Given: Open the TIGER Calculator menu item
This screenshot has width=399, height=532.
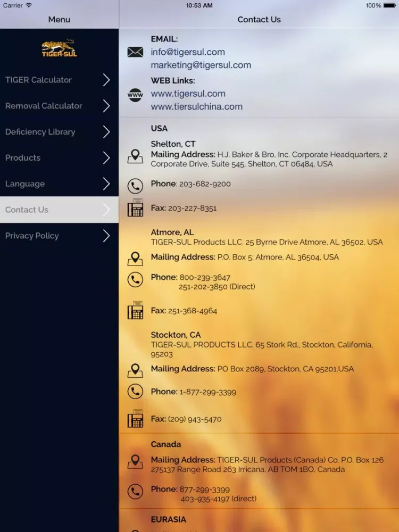Looking at the screenshot, I should (x=60, y=80).
